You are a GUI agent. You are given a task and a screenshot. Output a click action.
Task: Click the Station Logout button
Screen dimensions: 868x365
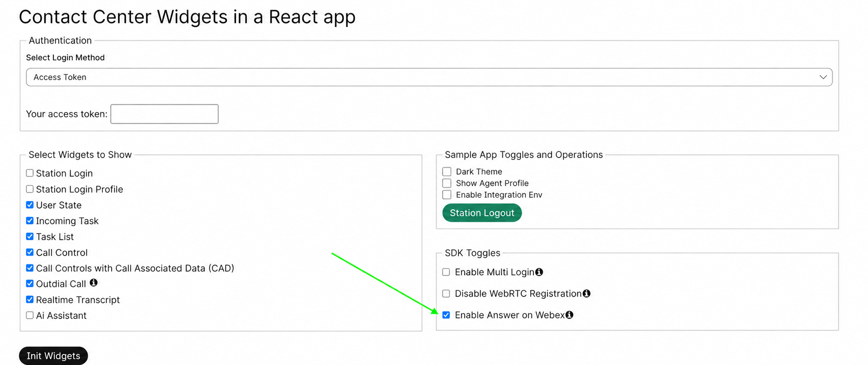[x=482, y=213]
